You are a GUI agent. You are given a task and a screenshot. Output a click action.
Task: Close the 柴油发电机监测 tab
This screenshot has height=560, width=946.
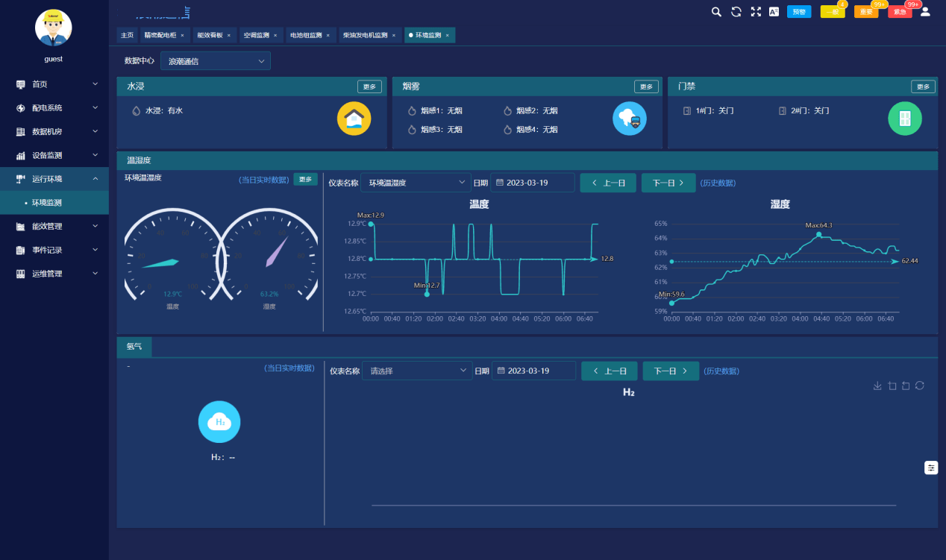point(394,35)
